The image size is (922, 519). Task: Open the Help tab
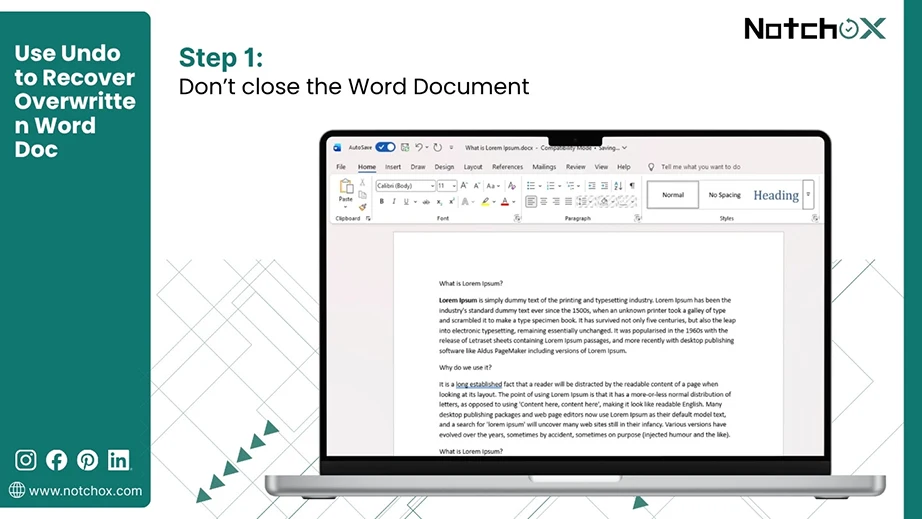[x=624, y=167]
